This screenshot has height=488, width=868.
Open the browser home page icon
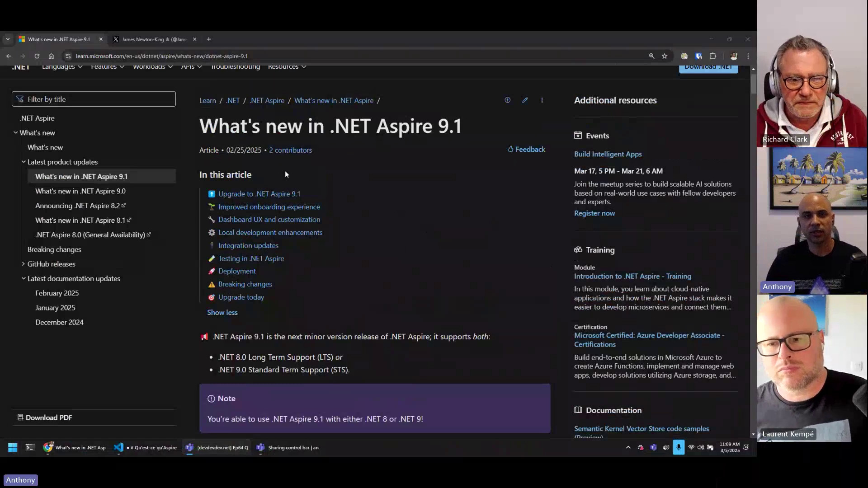click(51, 56)
